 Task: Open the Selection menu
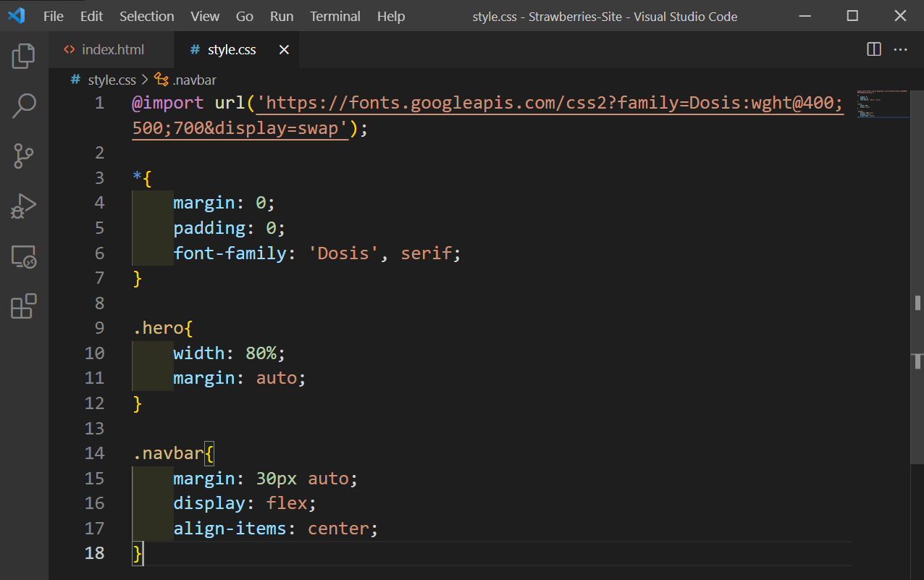[x=147, y=16]
